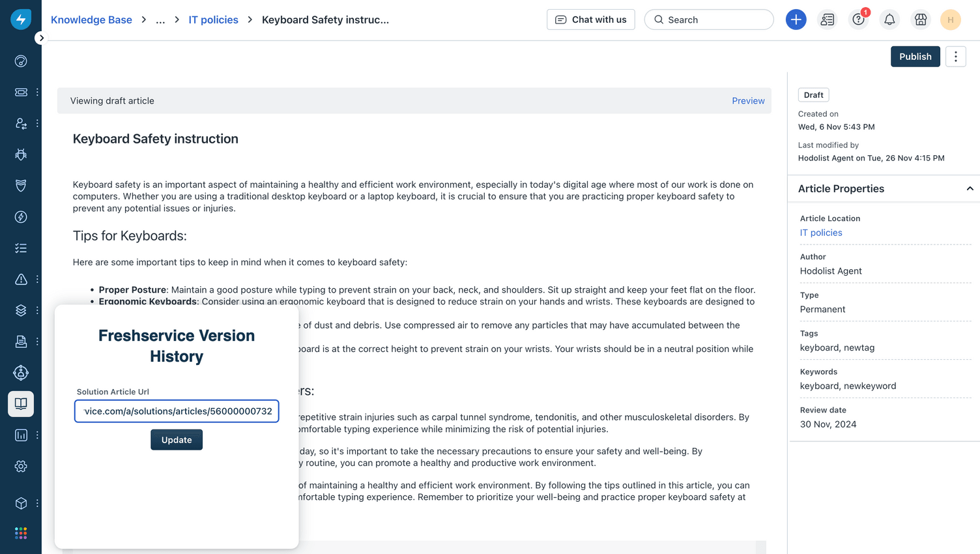Collapse the Article Properties section
Screen dimensions: 980x554
pyautogui.click(x=970, y=188)
